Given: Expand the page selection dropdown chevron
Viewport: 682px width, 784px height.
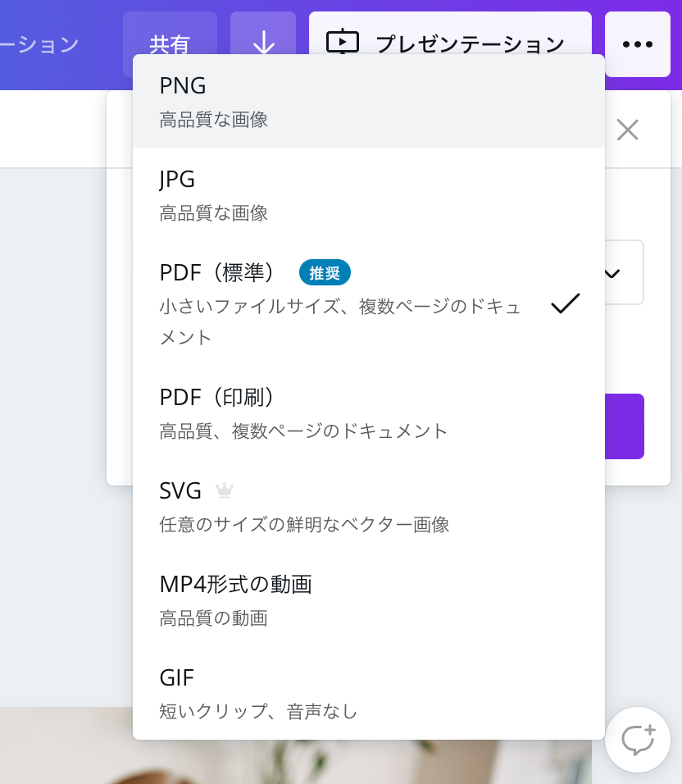Looking at the screenshot, I should [611, 272].
